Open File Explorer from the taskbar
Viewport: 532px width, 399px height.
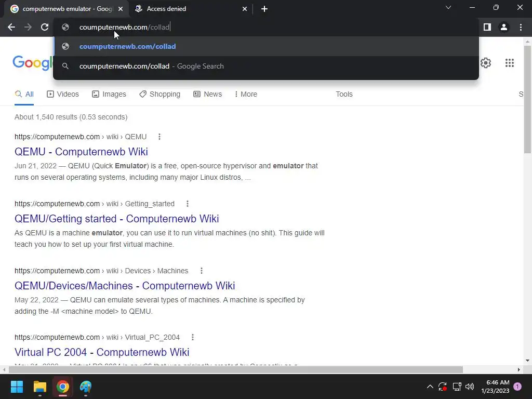click(x=39, y=387)
